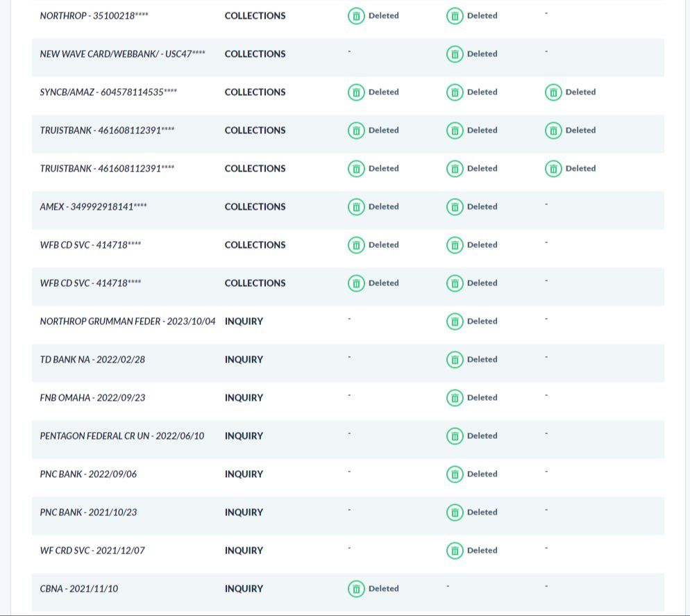The image size is (690, 616).
Task: Select the NEW WAVE CARD/WEBBANK/ - USC47**** name
Action: tap(122, 53)
